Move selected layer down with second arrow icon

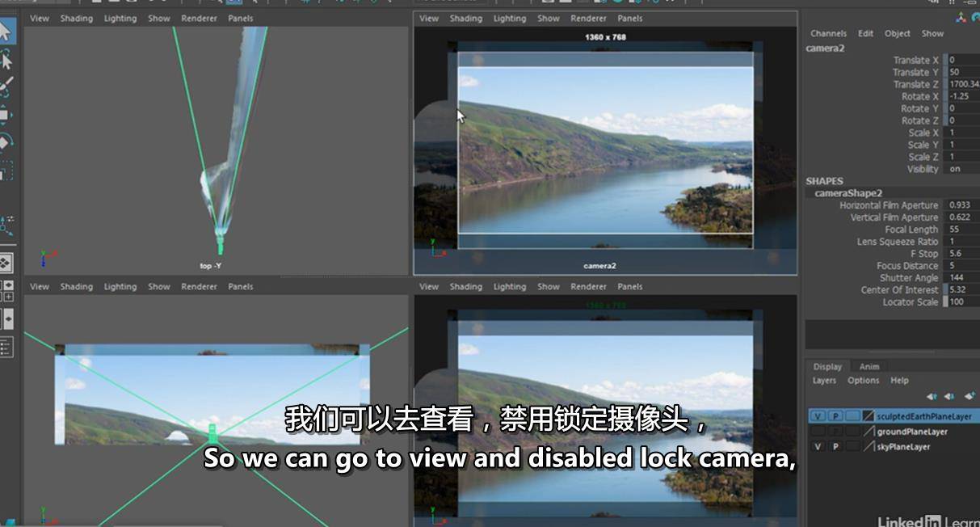[949, 396]
